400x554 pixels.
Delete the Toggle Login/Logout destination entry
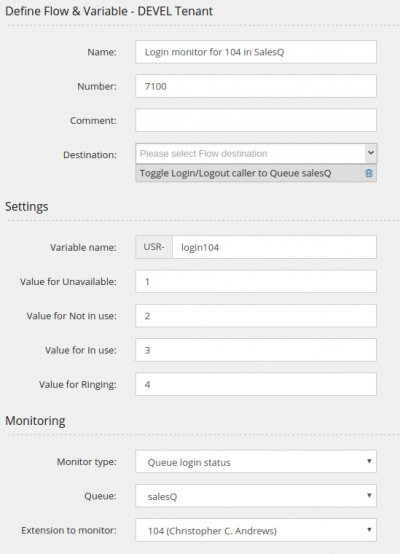[369, 173]
